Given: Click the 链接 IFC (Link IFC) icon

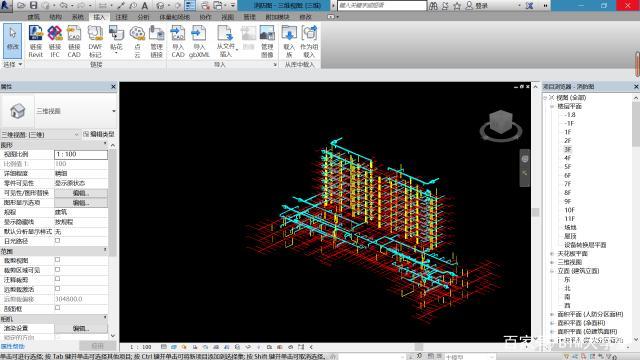Looking at the screenshot, I should 55,41.
